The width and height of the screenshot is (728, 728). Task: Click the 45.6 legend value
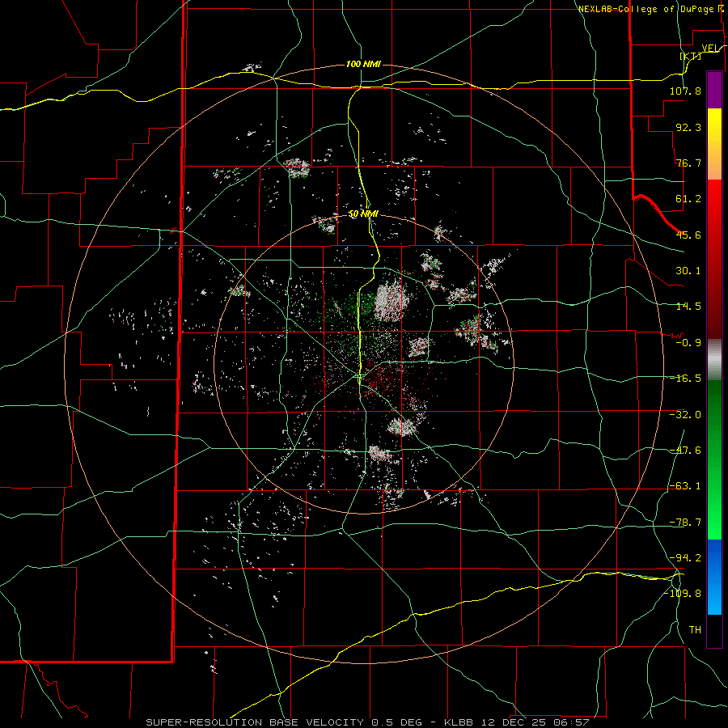[688, 235]
